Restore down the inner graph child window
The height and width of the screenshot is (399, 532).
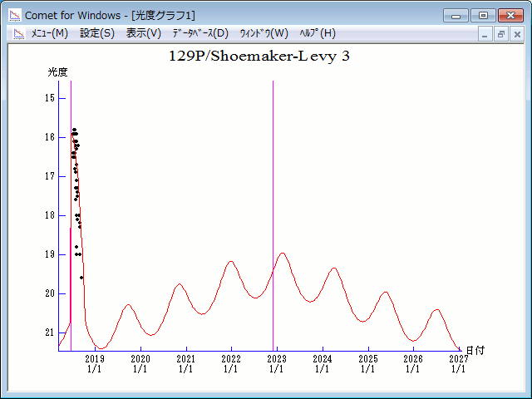coord(501,34)
